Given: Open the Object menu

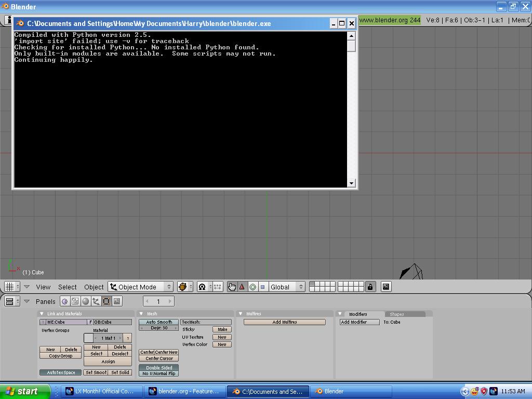Looking at the screenshot, I should 94,287.
